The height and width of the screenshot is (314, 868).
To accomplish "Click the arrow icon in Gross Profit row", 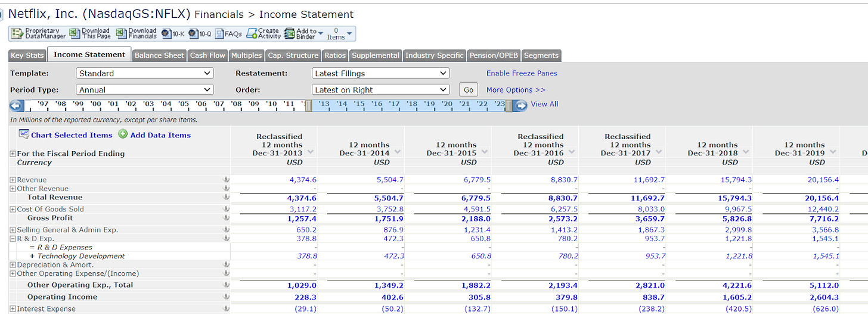I will [x=226, y=218].
